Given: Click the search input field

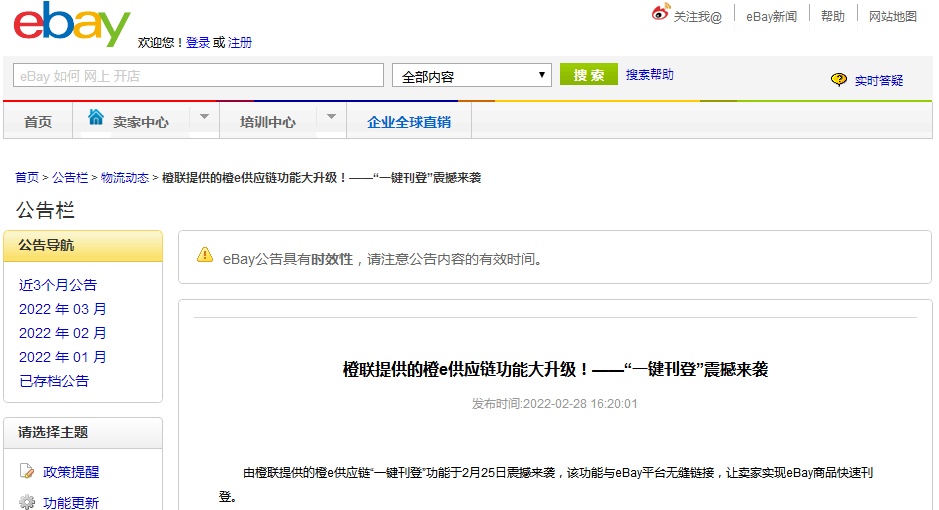Looking at the screenshot, I should (x=198, y=75).
